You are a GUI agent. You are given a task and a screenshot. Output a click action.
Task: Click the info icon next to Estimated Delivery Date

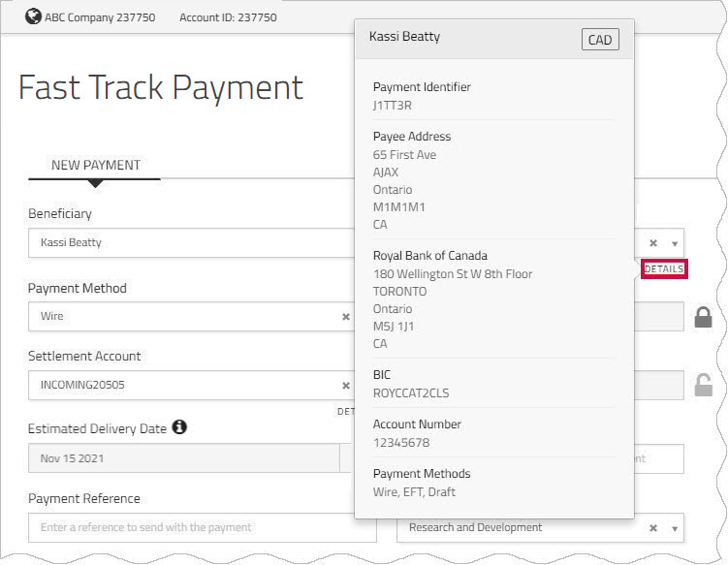pyautogui.click(x=179, y=426)
